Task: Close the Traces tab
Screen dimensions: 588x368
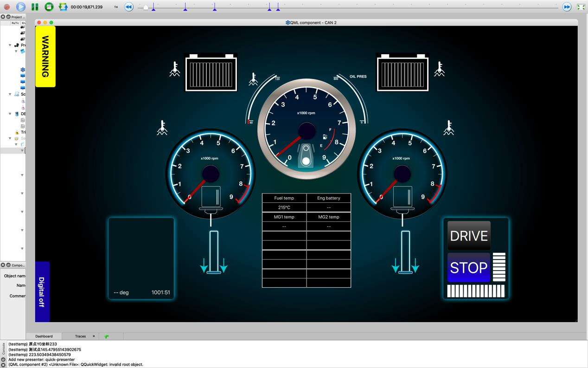Action: (x=94, y=336)
